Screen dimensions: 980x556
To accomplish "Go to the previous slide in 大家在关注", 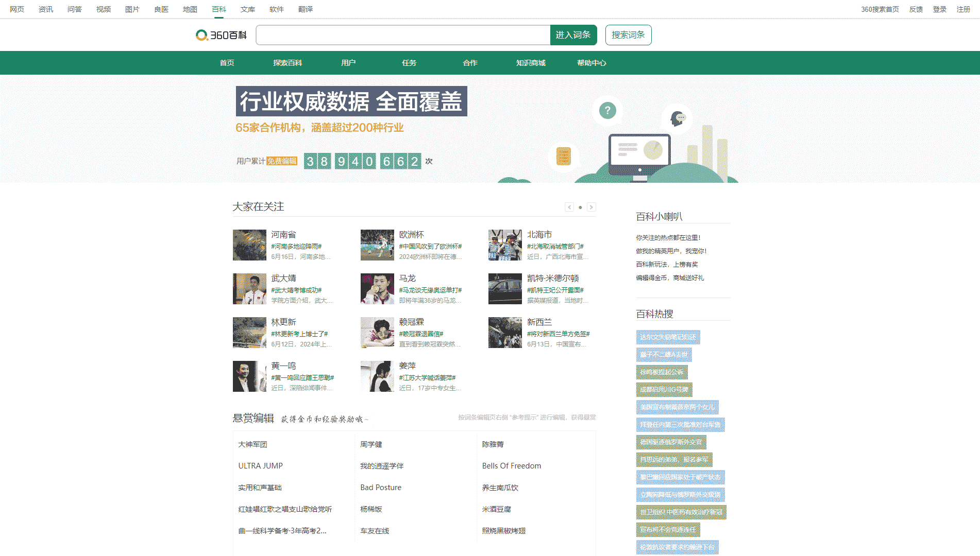I will [x=569, y=207].
